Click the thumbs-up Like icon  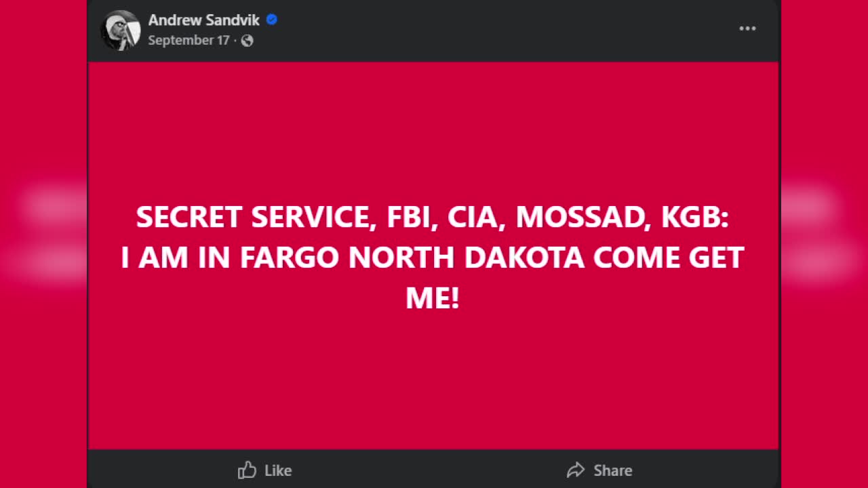248,470
